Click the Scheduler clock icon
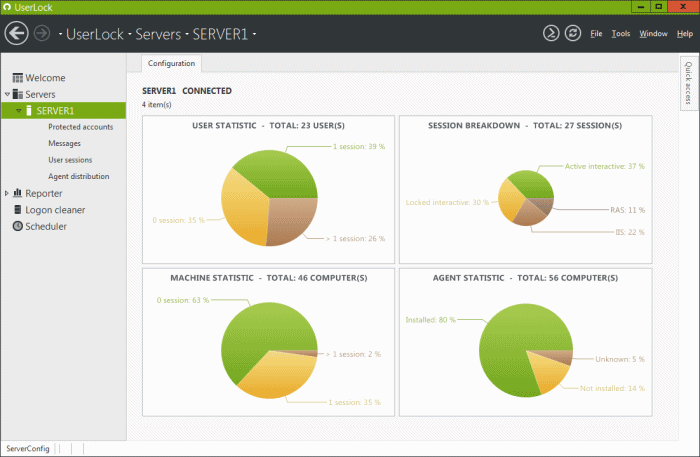The image size is (700, 457). pyautogui.click(x=17, y=226)
